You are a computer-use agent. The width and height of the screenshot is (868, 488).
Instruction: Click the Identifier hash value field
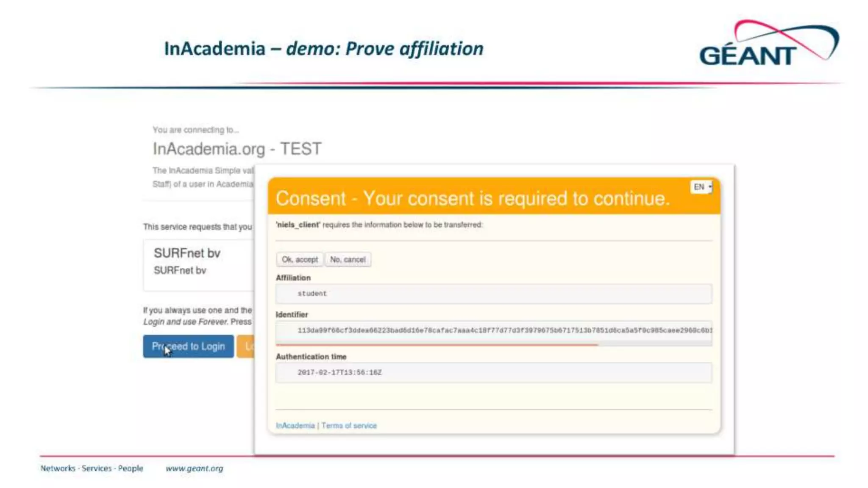tap(493, 330)
